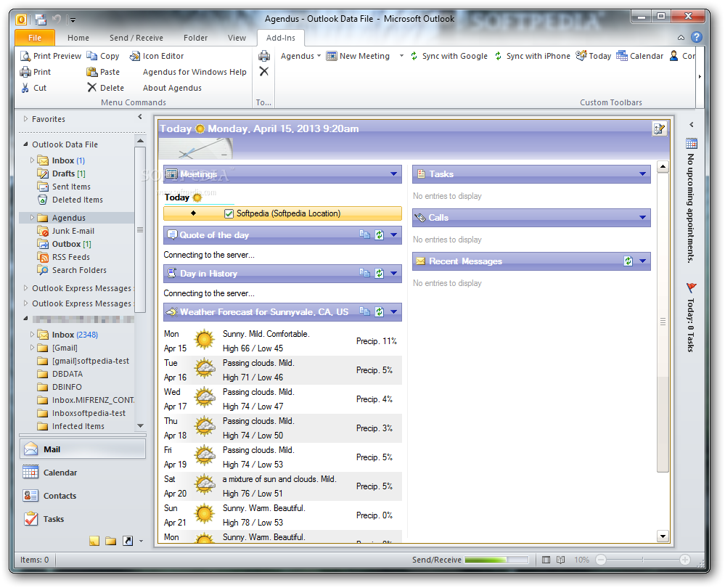This screenshot has height=588, width=725.
Task: Open the Icon Editor
Action: 157,56
